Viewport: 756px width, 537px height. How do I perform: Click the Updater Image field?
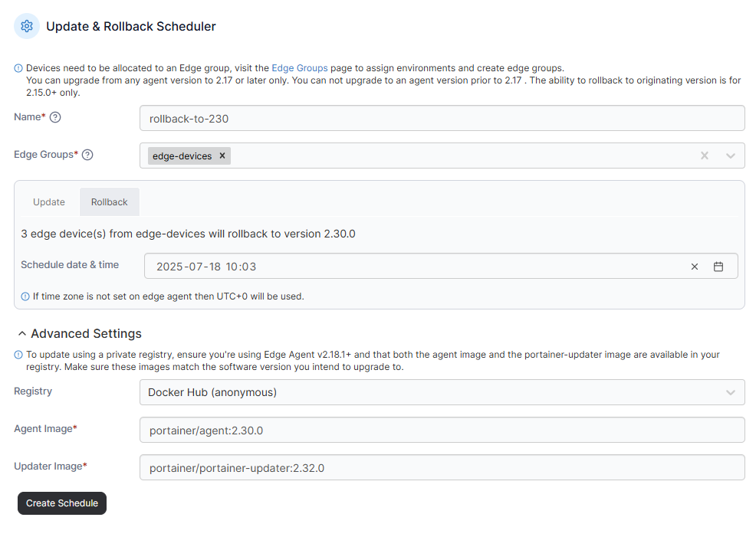442,468
